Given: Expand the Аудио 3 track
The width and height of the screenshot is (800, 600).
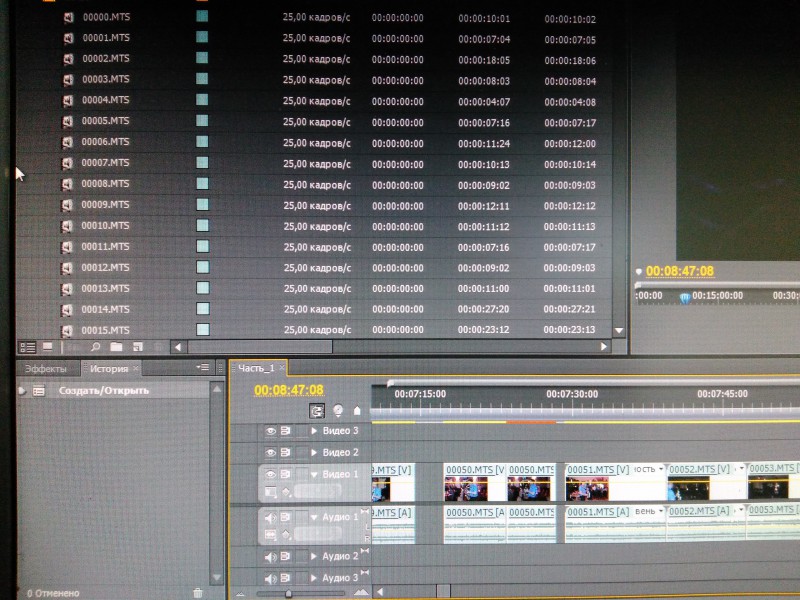Looking at the screenshot, I should 314,578.
